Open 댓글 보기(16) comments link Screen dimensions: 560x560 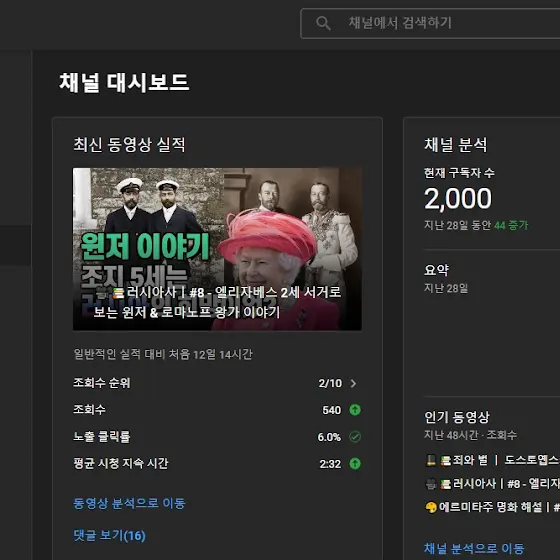pos(109,535)
